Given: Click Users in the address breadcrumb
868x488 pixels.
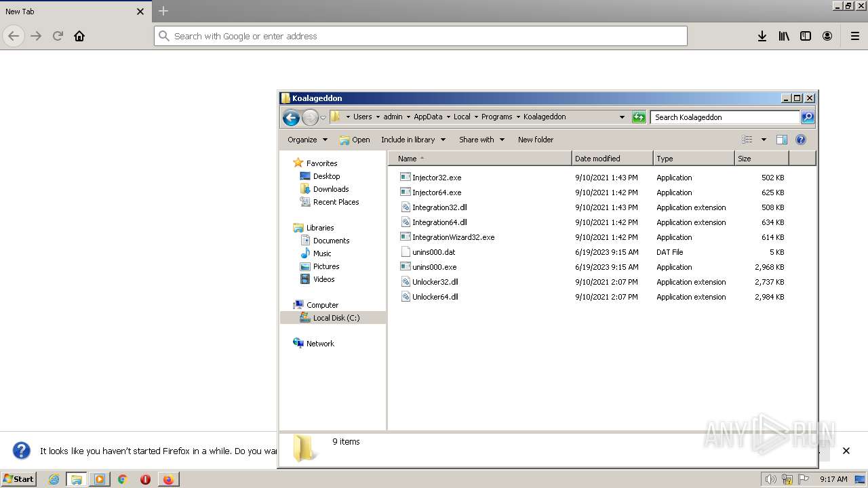Looking at the screenshot, I should [x=362, y=117].
